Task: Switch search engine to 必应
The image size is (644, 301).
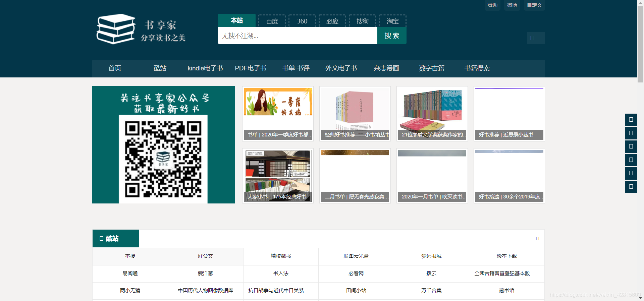Action: click(x=332, y=21)
